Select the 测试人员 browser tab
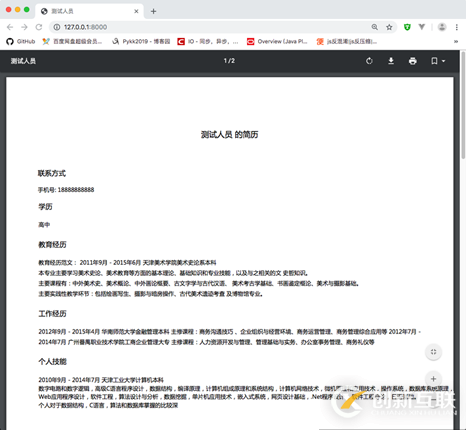 point(89,11)
